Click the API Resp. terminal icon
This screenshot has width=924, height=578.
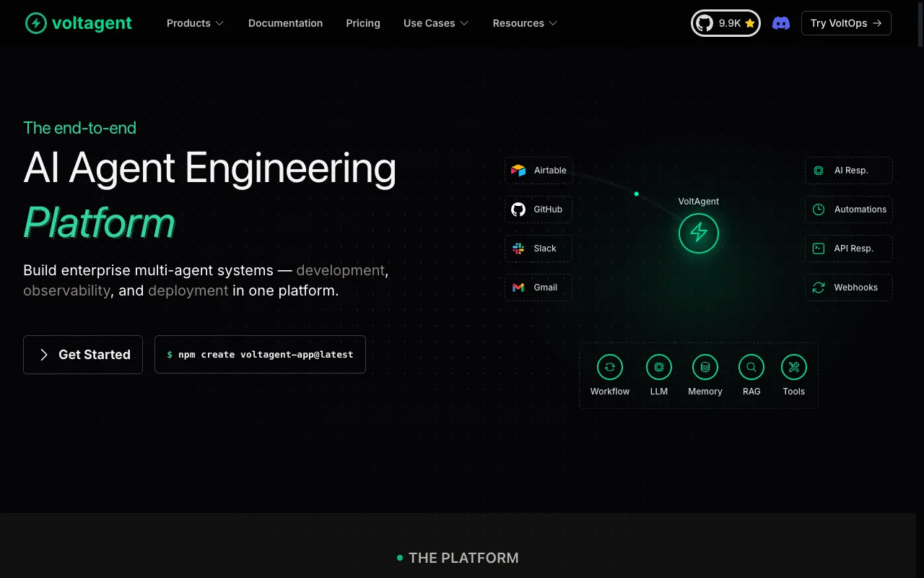(819, 249)
